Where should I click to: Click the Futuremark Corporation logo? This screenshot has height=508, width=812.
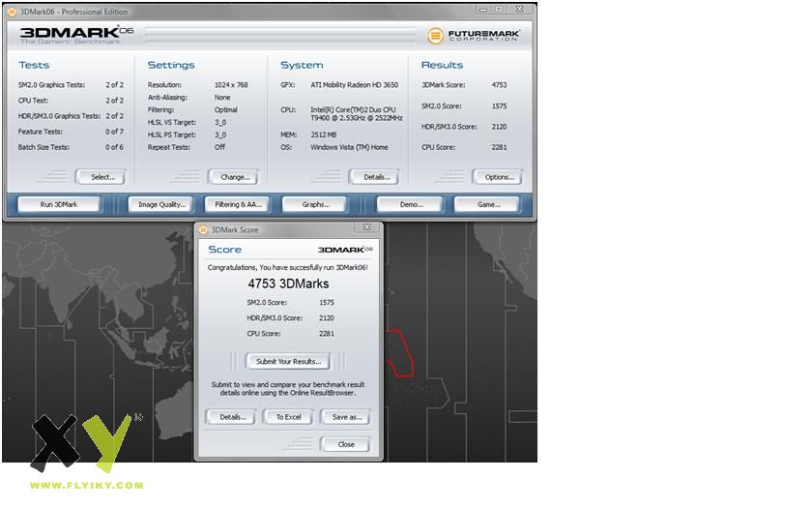coord(473,36)
